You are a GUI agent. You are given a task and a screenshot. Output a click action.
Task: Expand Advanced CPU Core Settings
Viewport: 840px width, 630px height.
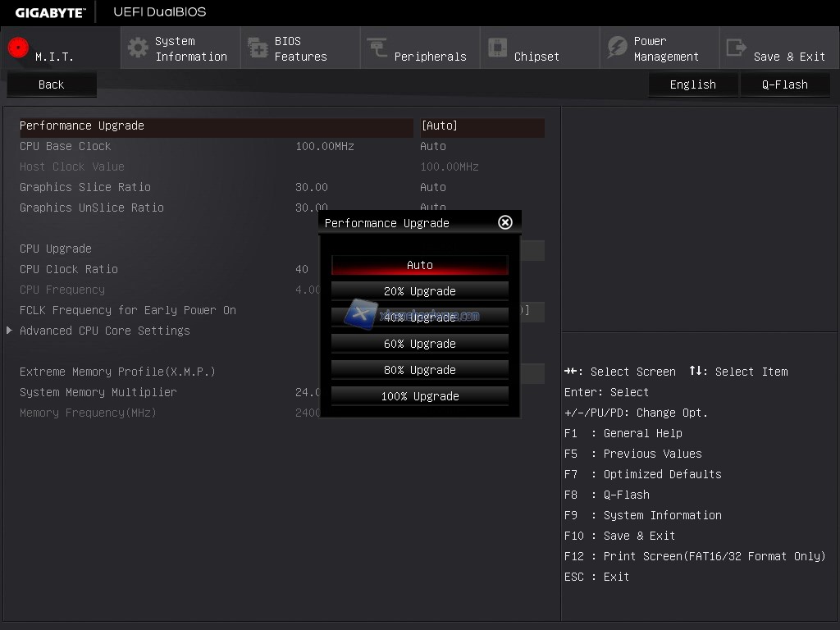pos(105,331)
